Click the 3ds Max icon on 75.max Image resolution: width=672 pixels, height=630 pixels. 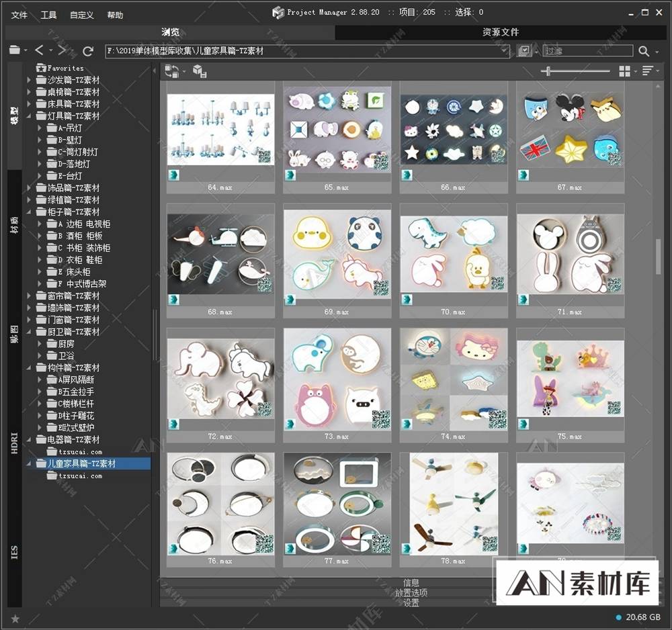tap(523, 424)
